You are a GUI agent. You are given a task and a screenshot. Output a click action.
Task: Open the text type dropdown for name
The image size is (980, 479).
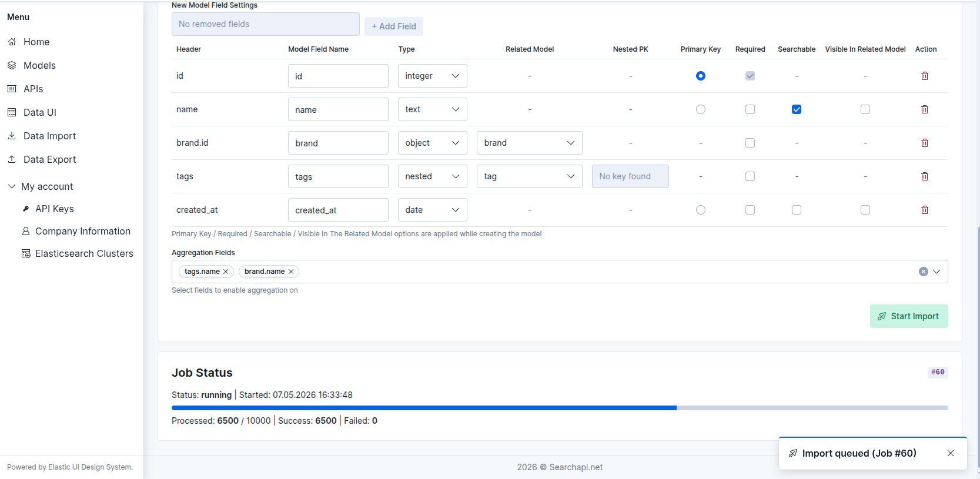pos(433,109)
